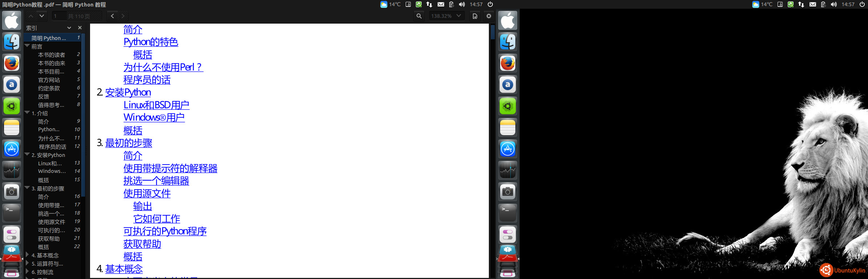Close the 索引 sidebar panel
This screenshot has width=868, height=279.
pyautogui.click(x=80, y=28)
